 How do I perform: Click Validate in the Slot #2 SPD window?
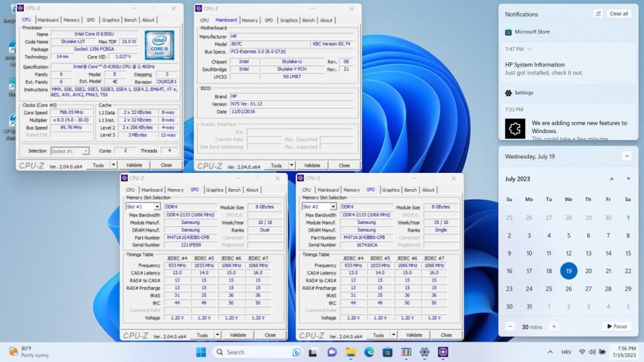(x=414, y=335)
